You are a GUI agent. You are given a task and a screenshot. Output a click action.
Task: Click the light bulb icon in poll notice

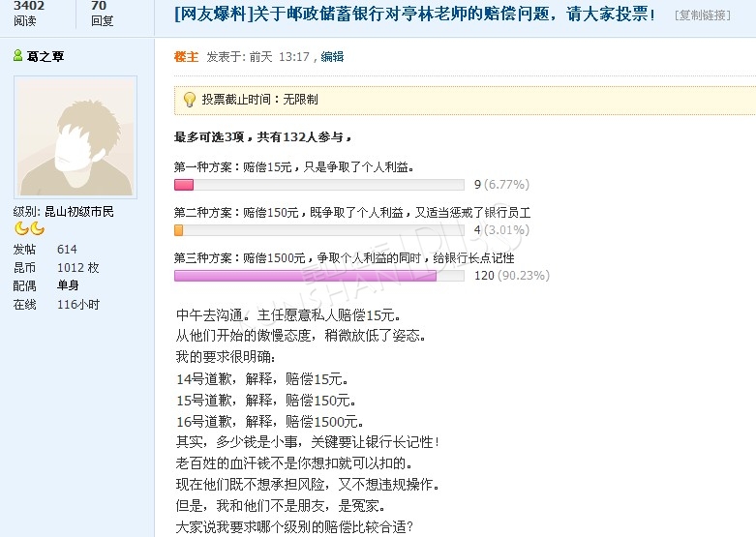pos(189,99)
